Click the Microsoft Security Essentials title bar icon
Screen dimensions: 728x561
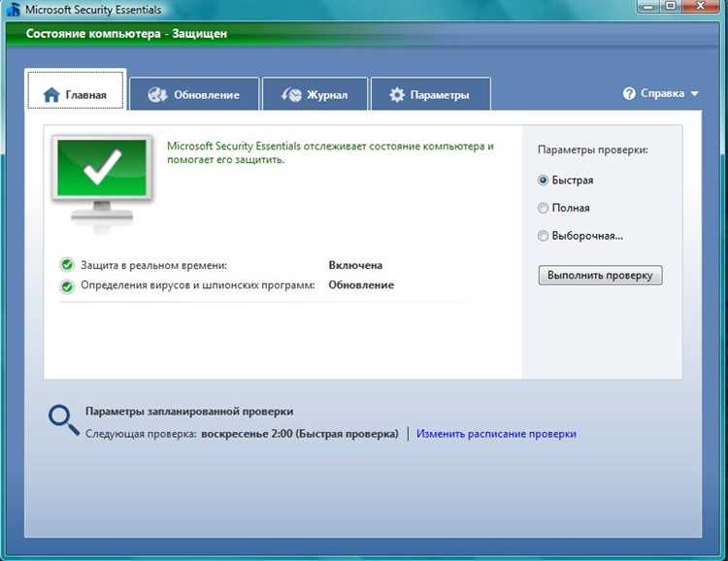pos(14,9)
